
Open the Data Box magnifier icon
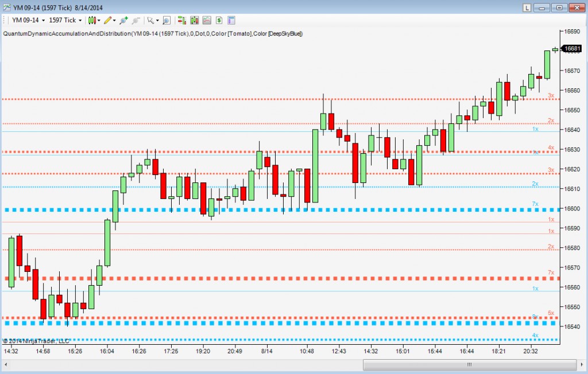(x=166, y=20)
